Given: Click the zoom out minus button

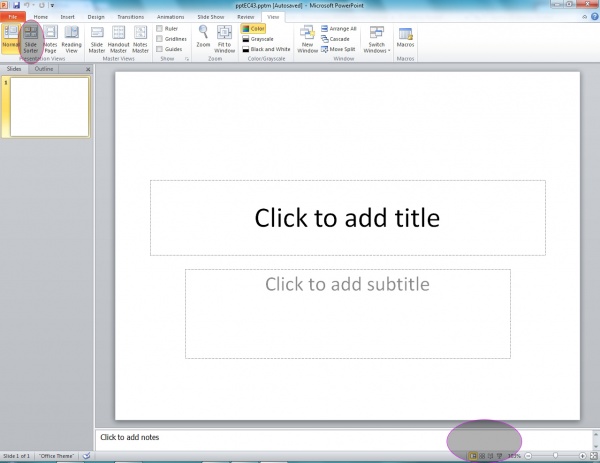Looking at the screenshot, I should click(x=528, y=456).
